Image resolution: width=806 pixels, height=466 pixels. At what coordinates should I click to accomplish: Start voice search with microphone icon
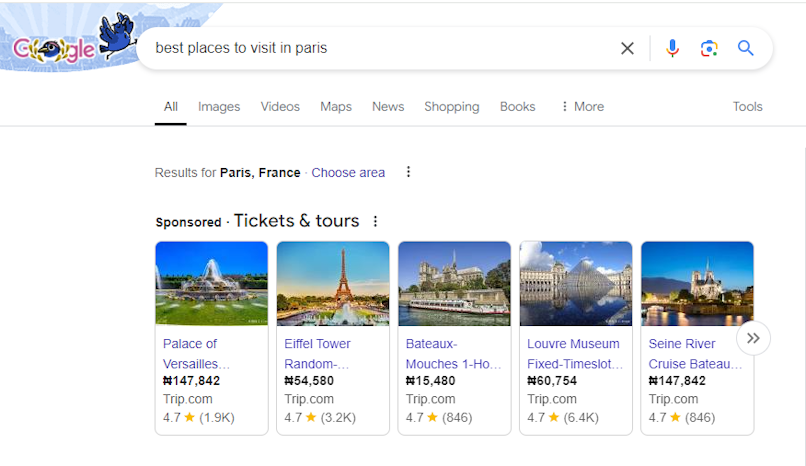tap(672, 48)
